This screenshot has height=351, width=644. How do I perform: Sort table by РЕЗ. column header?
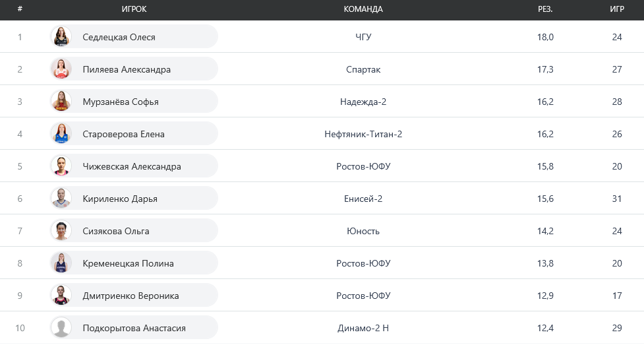[x=545, y=9]
